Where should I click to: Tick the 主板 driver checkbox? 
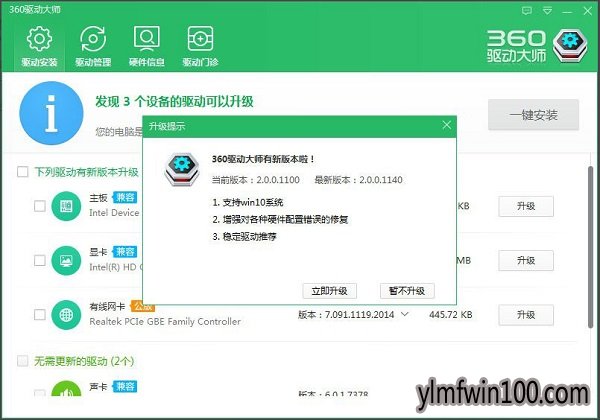40,207
